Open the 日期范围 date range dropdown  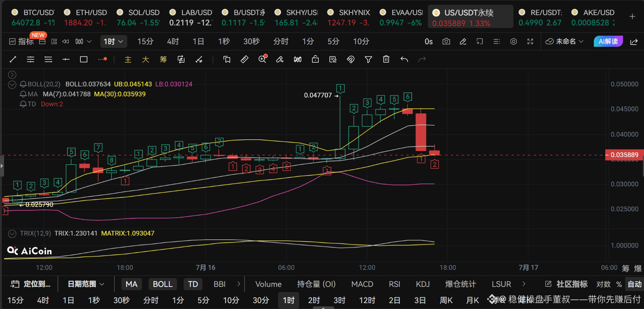coord(86,284)
